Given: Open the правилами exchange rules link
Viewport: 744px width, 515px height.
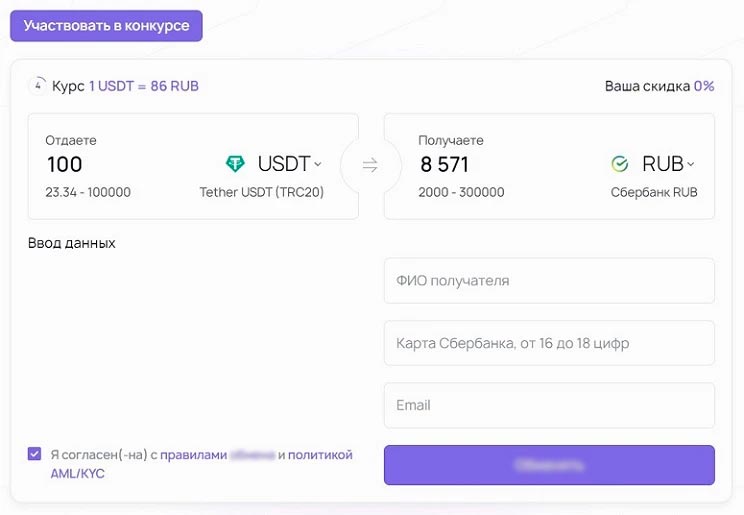Looking at the screenshot, I should pos(193,455).
